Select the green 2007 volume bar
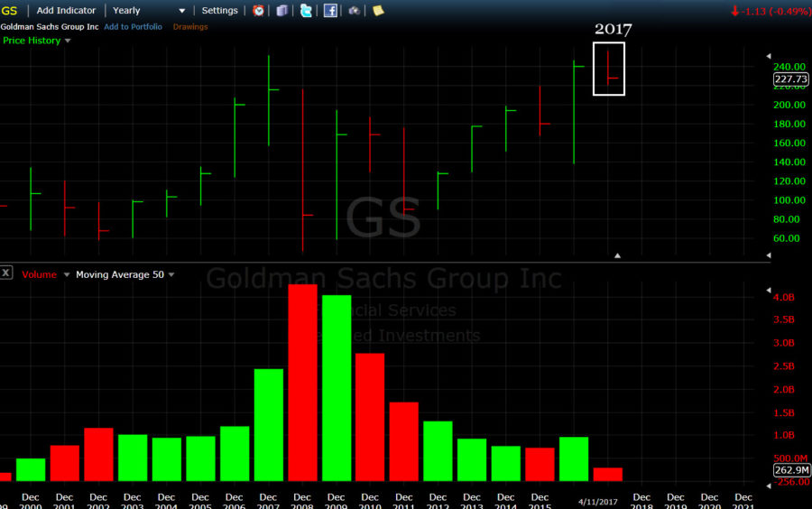This screenshot has height=509, width=812. pos(269,424)
